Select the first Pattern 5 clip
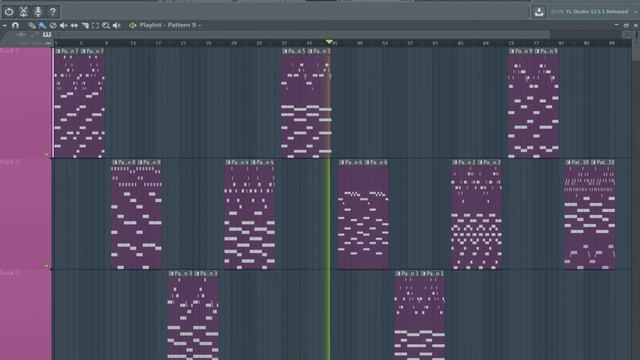 point(293,102)
